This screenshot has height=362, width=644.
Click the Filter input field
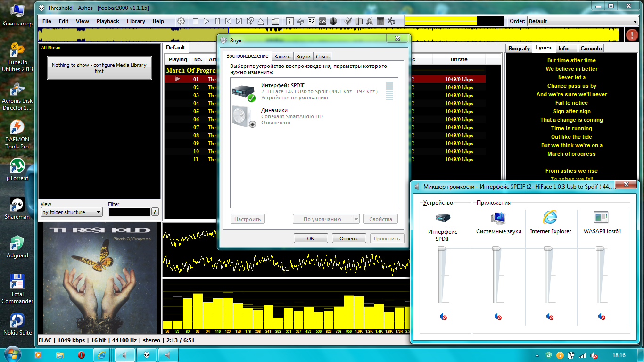tap(129, 212)
